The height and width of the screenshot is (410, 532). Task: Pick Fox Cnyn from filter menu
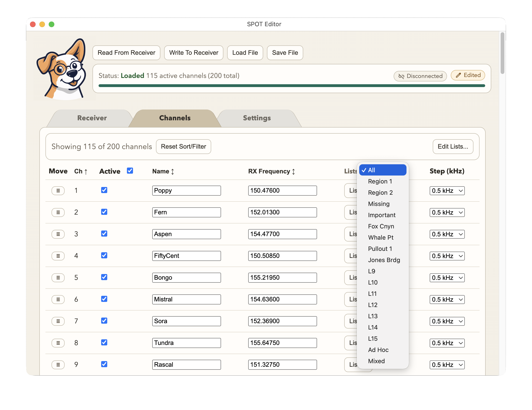tap(383, 226)
